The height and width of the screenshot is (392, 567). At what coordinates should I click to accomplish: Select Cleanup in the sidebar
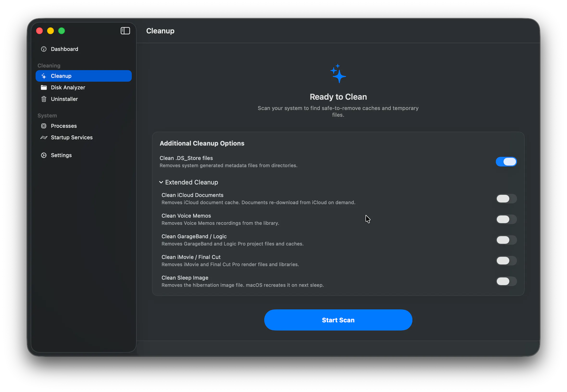pyautogui.click(x=84, y=76)
